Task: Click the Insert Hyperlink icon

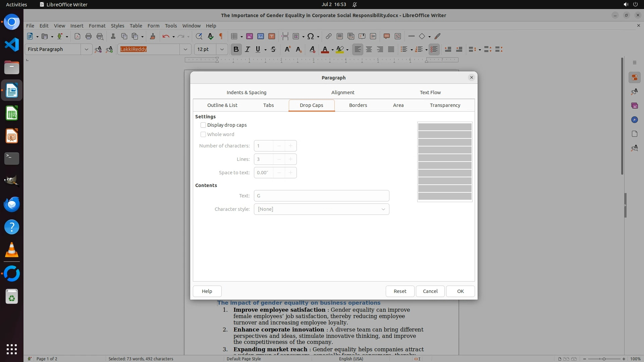Action: (329, 36)
